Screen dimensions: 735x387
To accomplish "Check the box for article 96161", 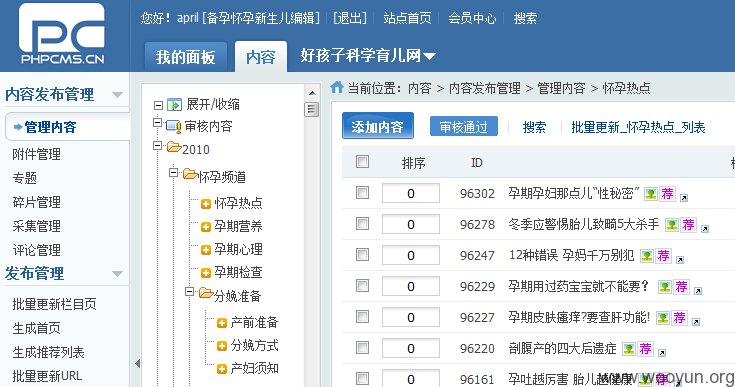I will [362, 378].
